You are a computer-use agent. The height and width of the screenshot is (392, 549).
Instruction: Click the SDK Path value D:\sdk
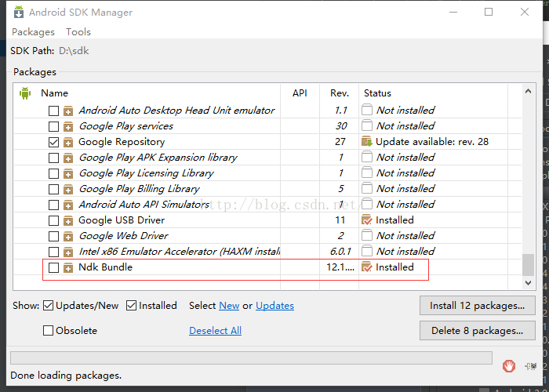pos(74,51)
